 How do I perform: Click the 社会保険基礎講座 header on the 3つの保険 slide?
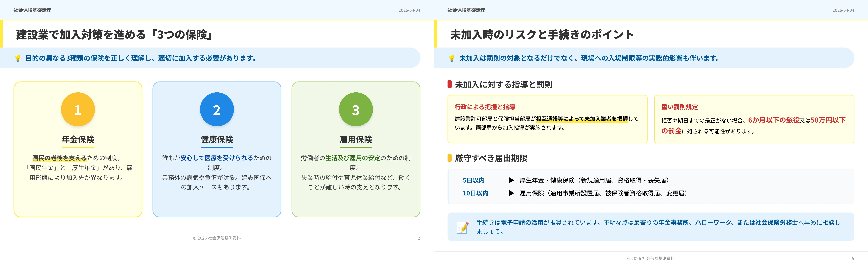[x=32, y=10]
